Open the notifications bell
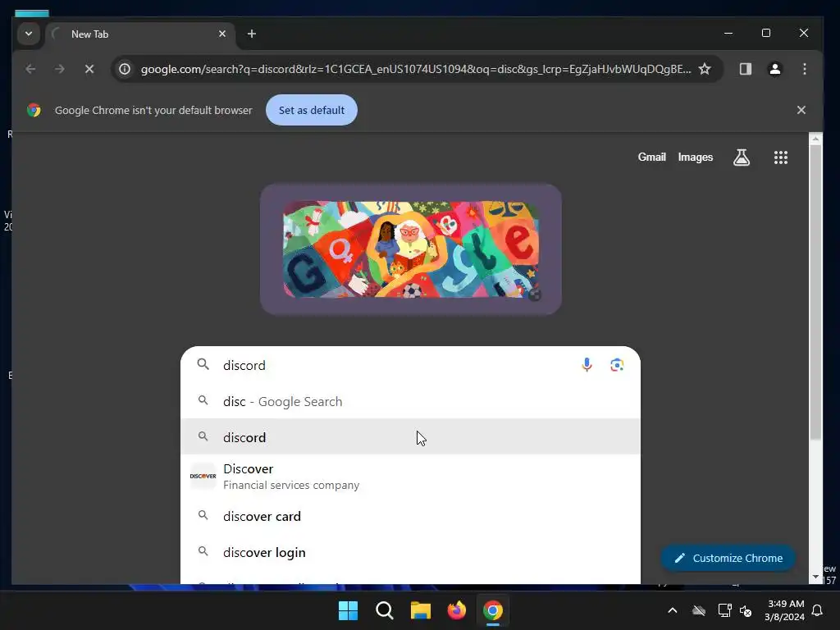Image resolution: width=840 pixels, height=630 pixels. (818, 610)
